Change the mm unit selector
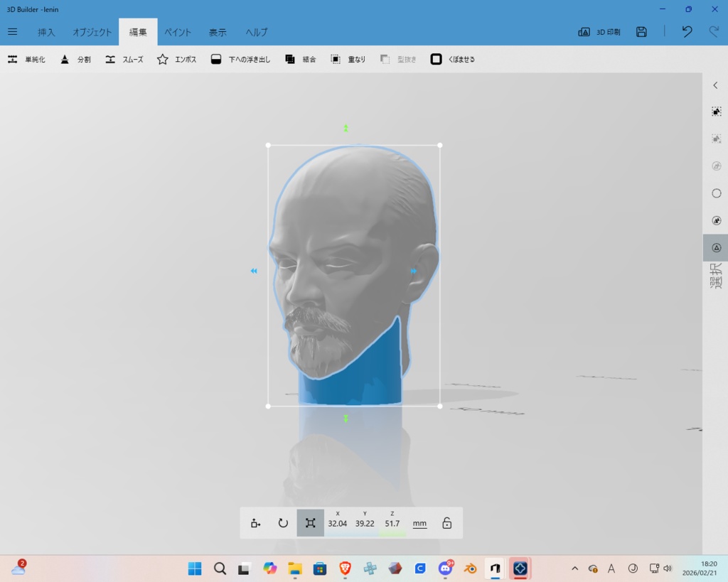This screenshot has width=728, height=582. (x=419, y=524)
